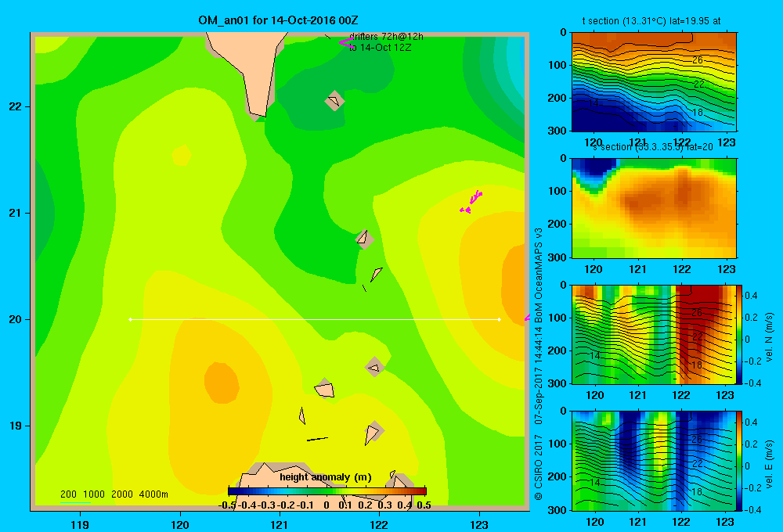Click the island near 121.8E 20.8N
Image resolution: width=783 pixels, height=532 pixels.
(364, 239)
